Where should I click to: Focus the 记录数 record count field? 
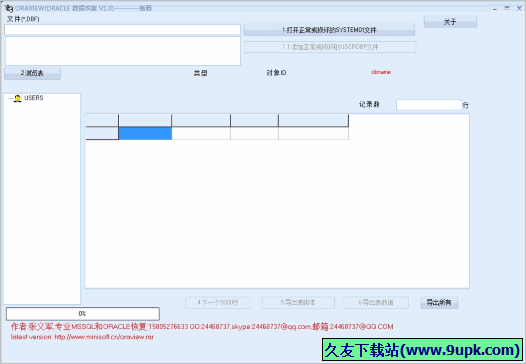click(x=429, y=105)
